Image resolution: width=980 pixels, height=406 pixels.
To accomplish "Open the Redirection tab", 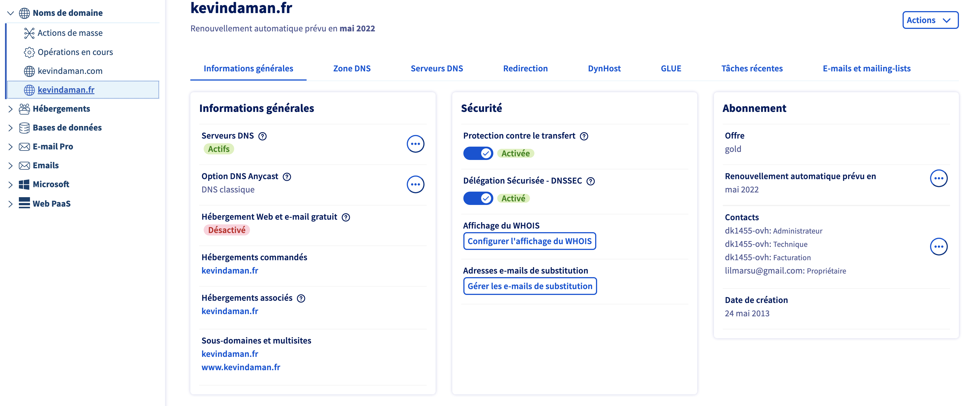I will click(x=525, y=69).
